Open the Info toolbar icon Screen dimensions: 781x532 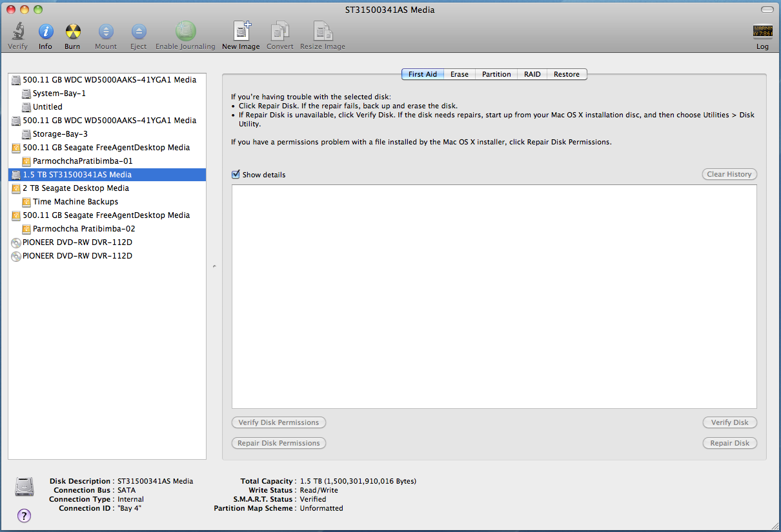click(45, 31)
